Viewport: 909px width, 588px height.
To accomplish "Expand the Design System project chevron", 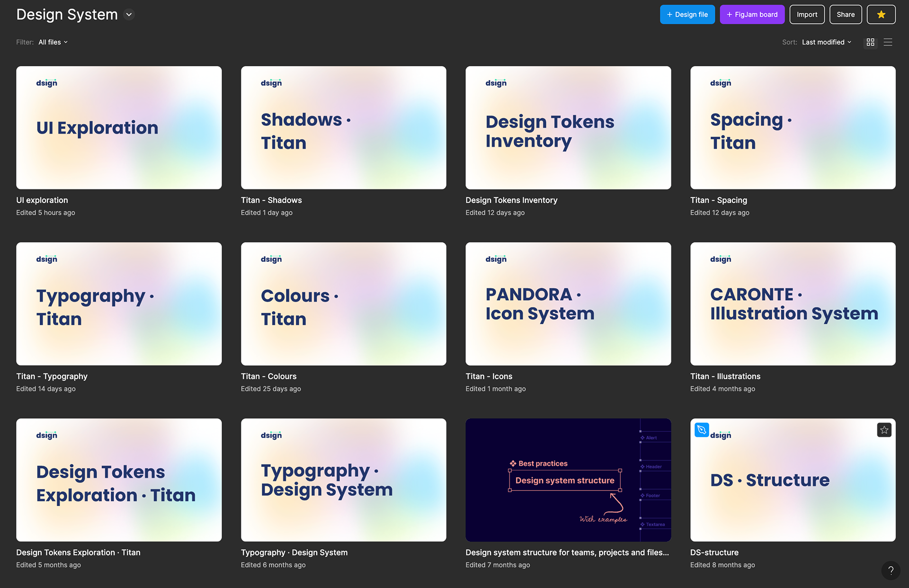I will click(x=129, y=15).
